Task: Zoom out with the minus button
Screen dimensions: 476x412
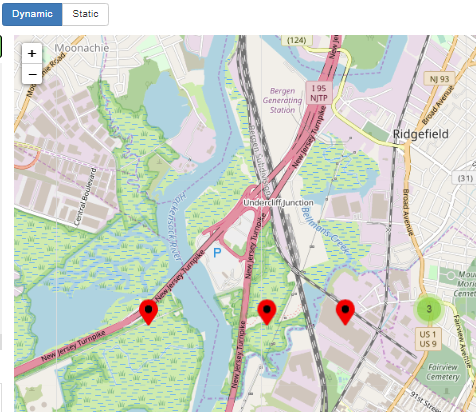Action: [x=32, y=74]
